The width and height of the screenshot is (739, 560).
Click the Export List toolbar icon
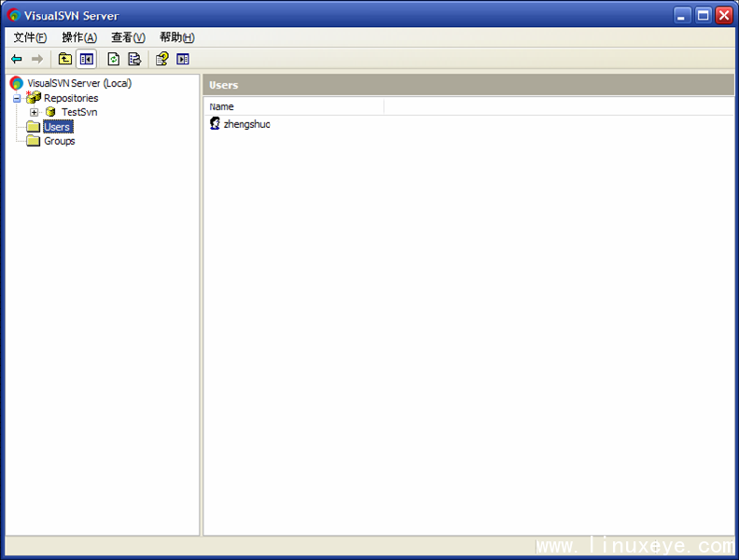(134, 59)
